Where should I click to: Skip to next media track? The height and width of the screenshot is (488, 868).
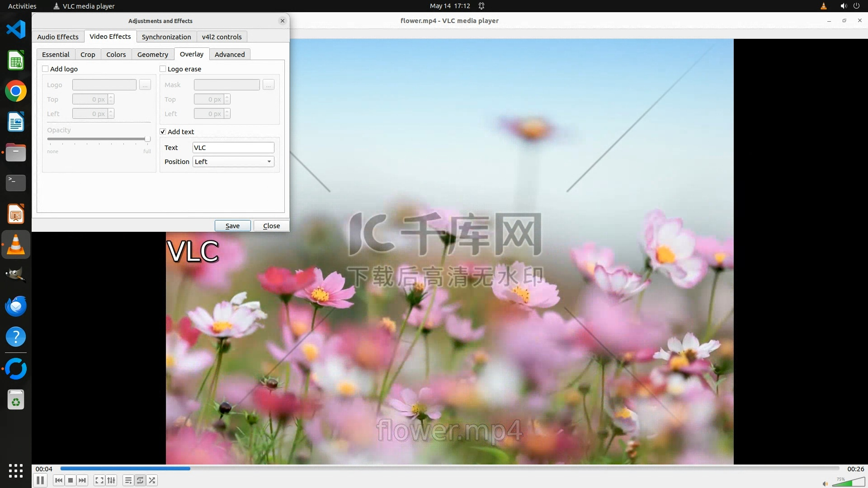[x=82, y=480]
